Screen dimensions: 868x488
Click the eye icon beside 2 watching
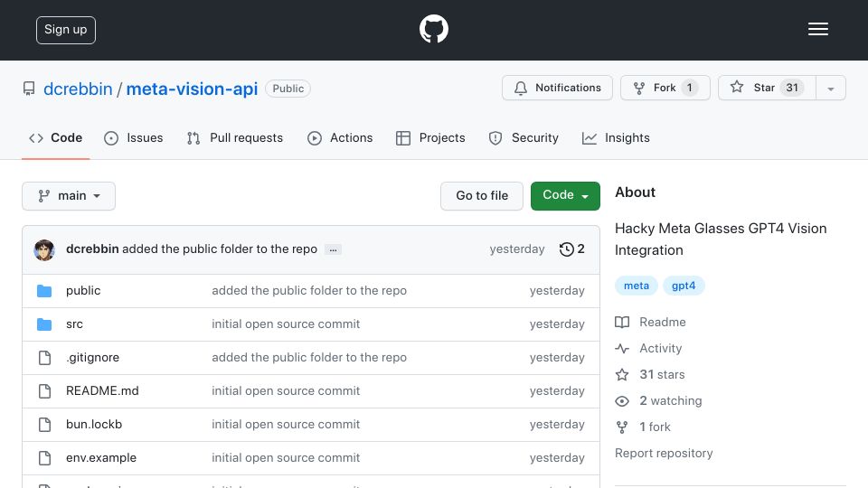(x=622, y=401)
